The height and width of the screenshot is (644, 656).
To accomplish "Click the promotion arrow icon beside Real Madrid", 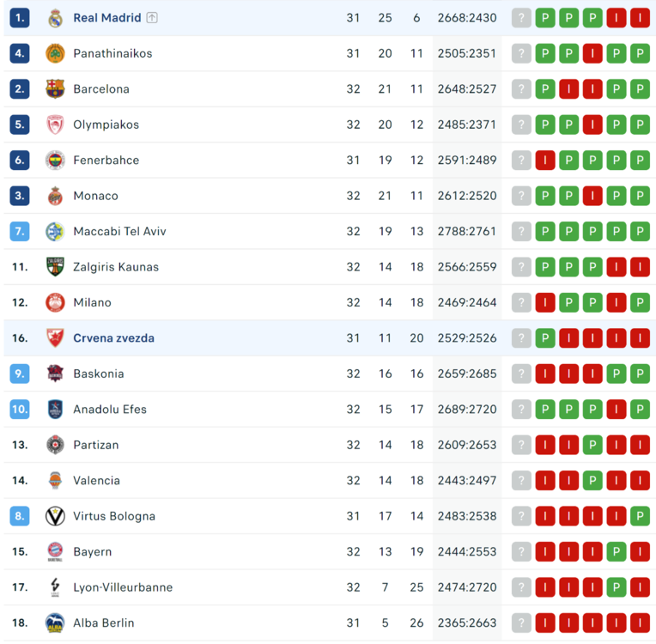I will coord(152,18).
